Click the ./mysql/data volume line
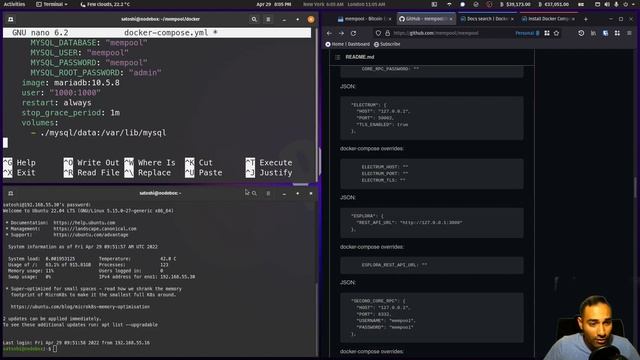The image size is (640, 360). pos(98,133)
